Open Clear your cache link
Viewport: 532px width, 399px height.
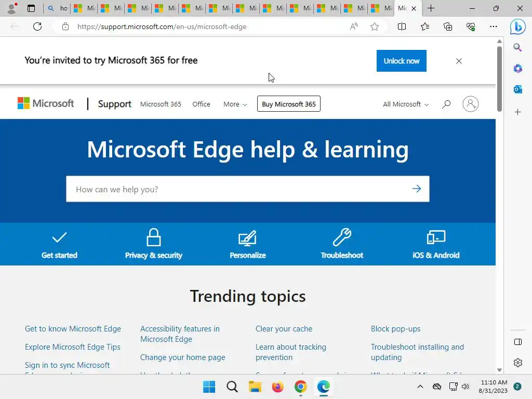(284, 329)
